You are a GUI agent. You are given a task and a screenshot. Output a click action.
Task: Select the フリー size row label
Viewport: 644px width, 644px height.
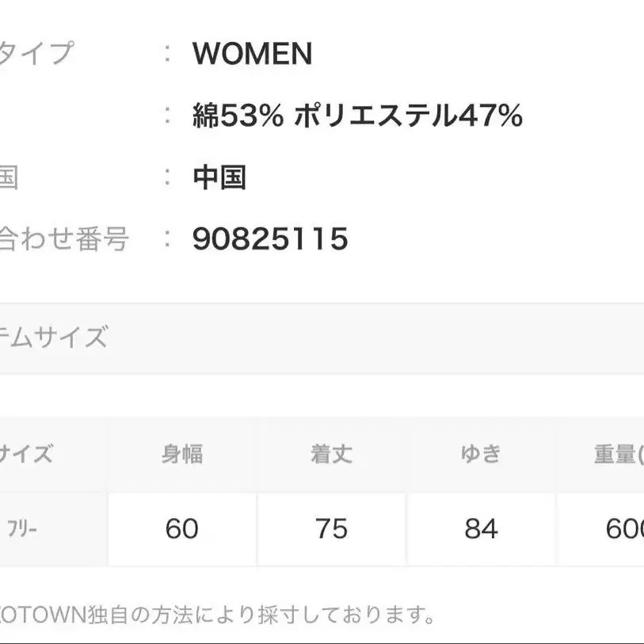tap(22, 529)
